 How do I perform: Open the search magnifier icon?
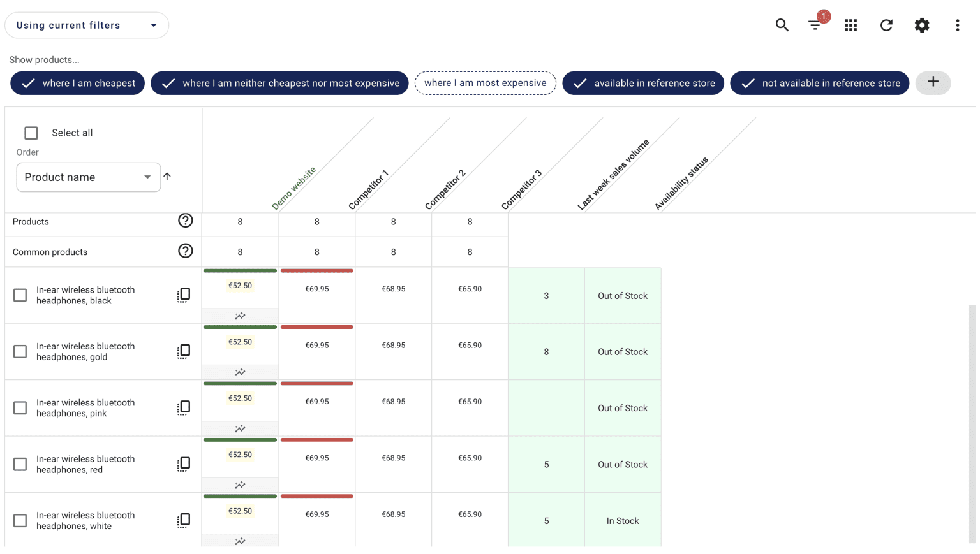[x=782, y=25]
